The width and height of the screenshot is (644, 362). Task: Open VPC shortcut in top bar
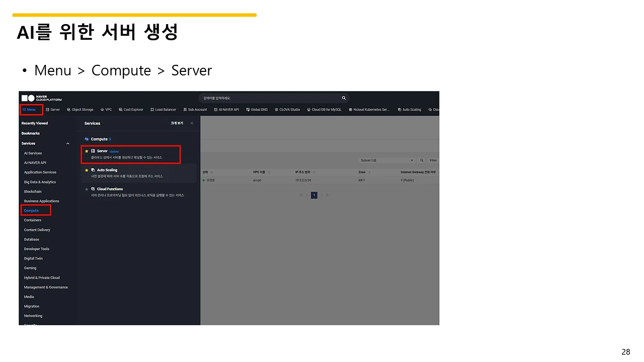106,110
